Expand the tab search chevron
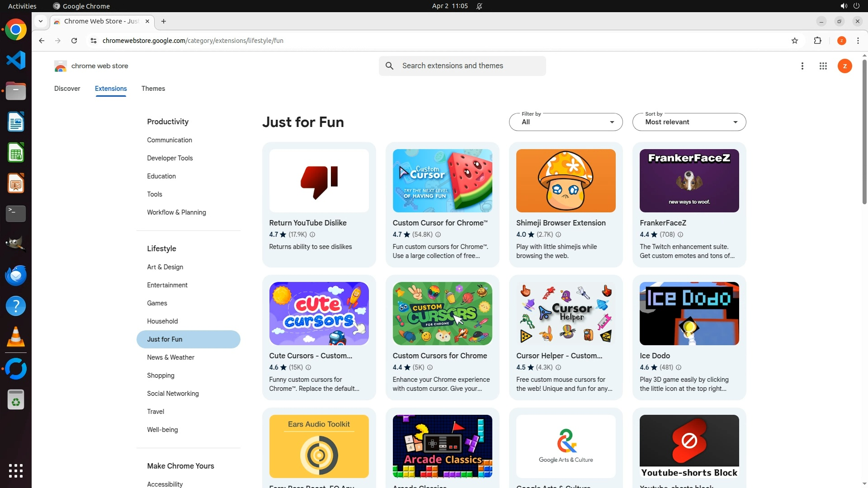This screenshot has width=868, height=488. tap(41, 21)
